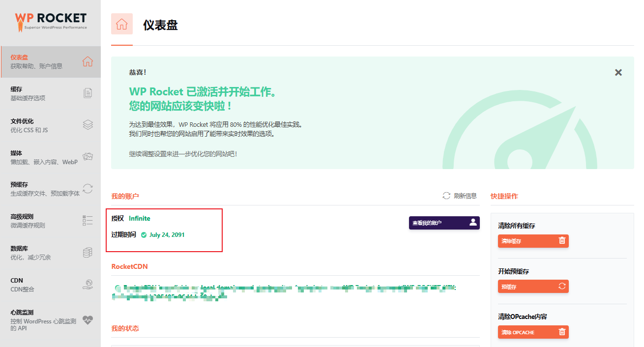Screen dimensions: 644x347
Task: Click the refresh icon next to 刷新信息
Action: 446,196
